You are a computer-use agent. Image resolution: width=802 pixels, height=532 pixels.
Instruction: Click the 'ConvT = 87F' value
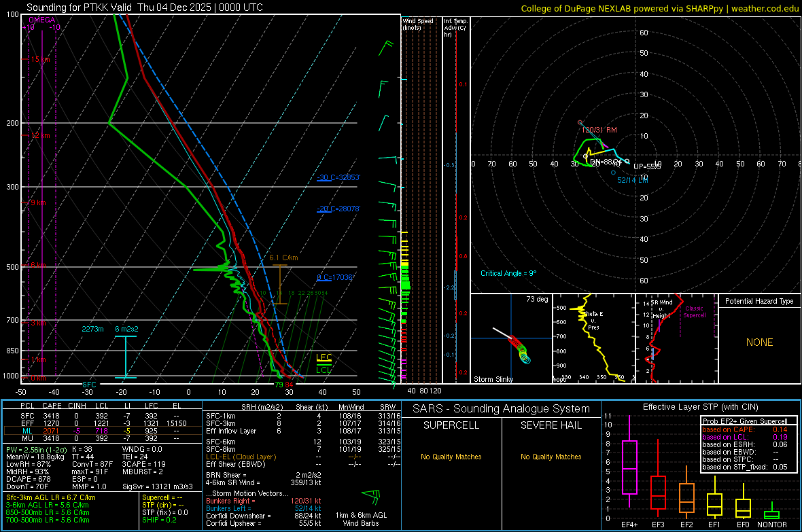point(92,465)
